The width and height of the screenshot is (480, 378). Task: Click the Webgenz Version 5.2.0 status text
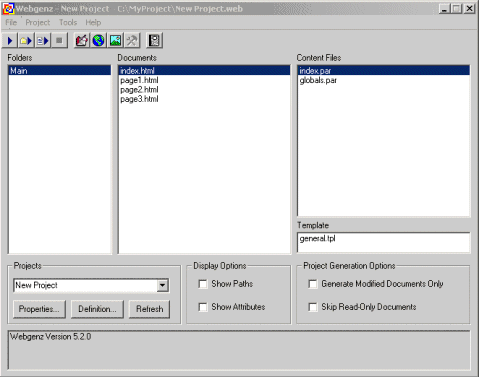[x=50, y=337]
